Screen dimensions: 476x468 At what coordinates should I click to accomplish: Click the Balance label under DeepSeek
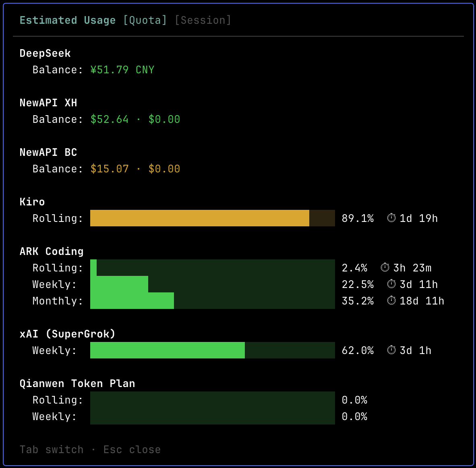[58, 70]
